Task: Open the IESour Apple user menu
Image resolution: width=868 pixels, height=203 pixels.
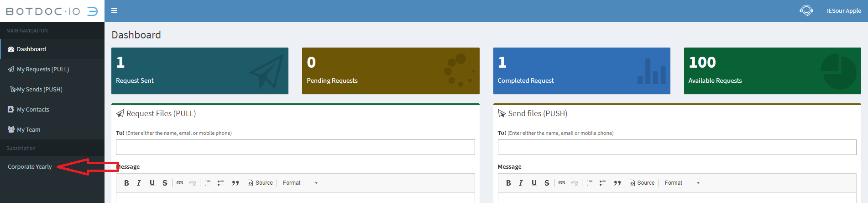Action: [844, 11]
